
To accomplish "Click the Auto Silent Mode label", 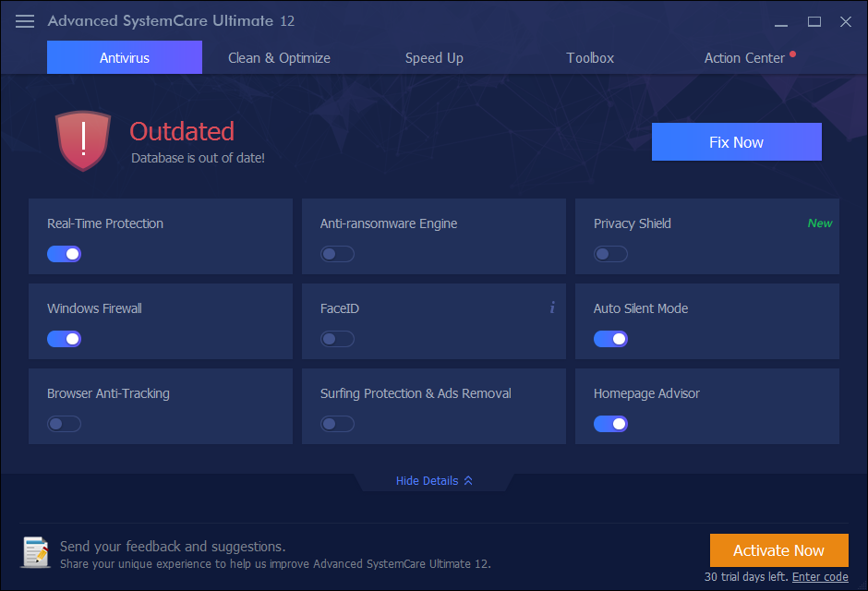I will (x=641, y=308).
